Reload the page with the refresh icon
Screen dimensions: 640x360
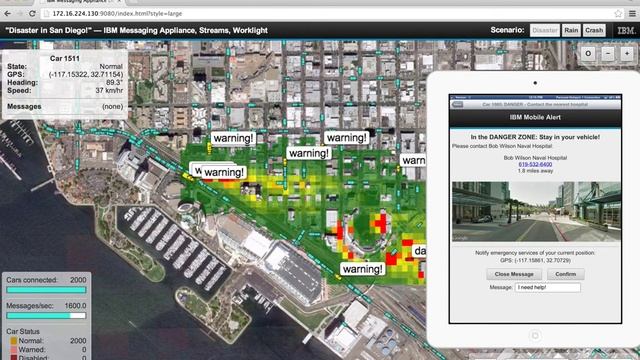click(32, 13)
